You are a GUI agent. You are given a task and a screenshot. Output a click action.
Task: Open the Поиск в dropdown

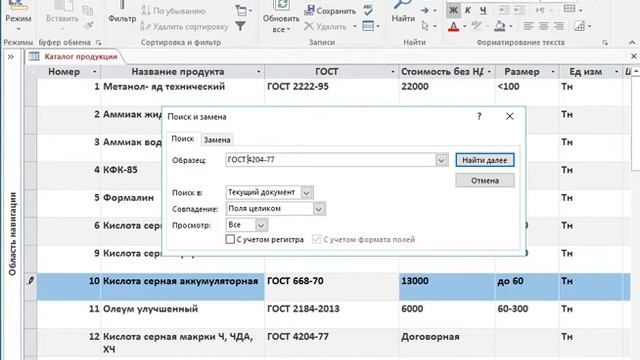point(307,192)
